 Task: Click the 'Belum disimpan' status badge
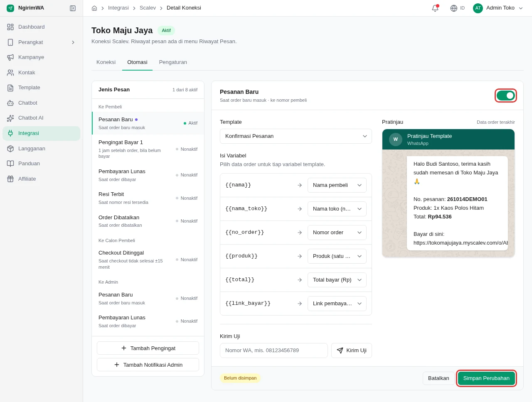[240, 378]
